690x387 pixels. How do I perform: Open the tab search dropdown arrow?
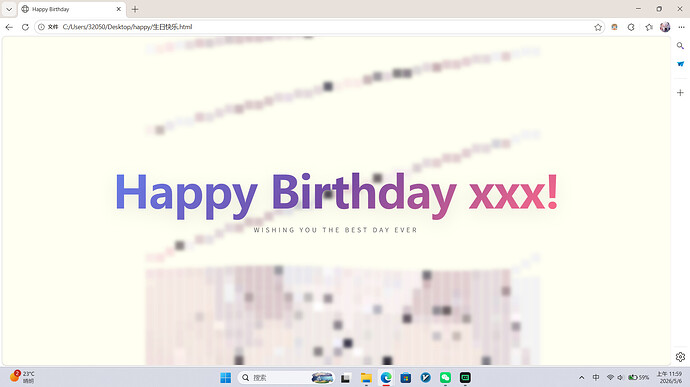point(9,9)
